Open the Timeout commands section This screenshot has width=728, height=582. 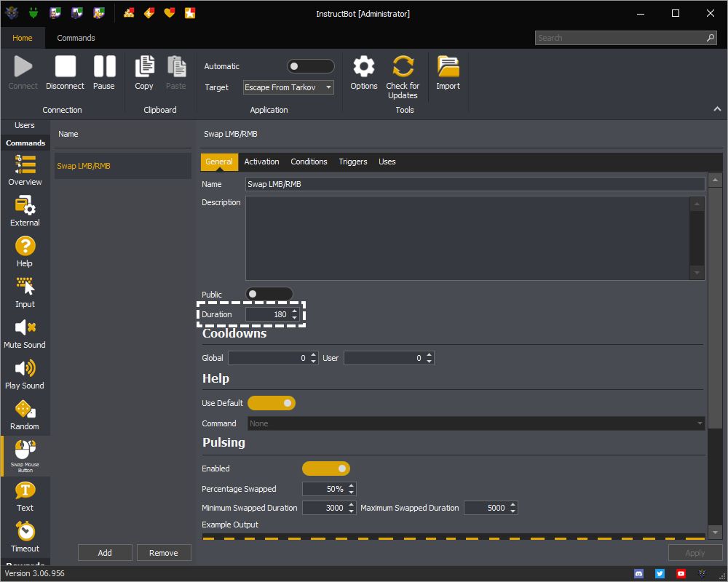click(25, 537)
